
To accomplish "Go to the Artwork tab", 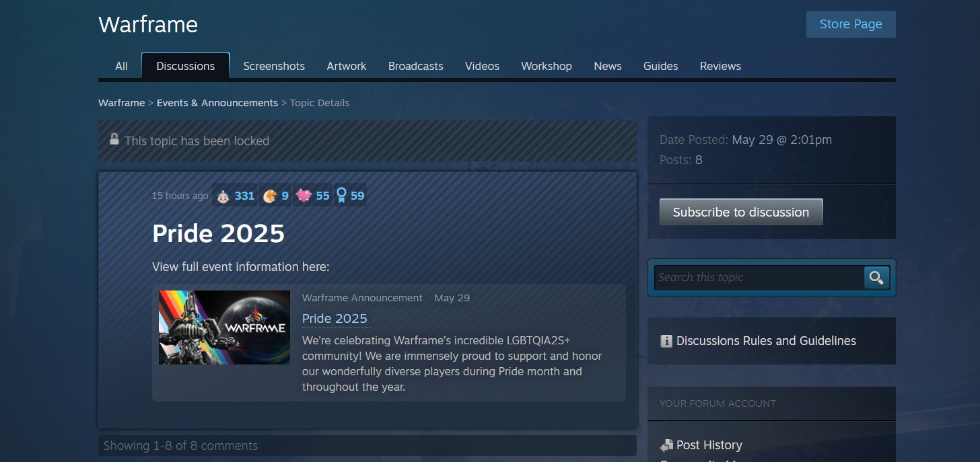I will coord(347,66).
